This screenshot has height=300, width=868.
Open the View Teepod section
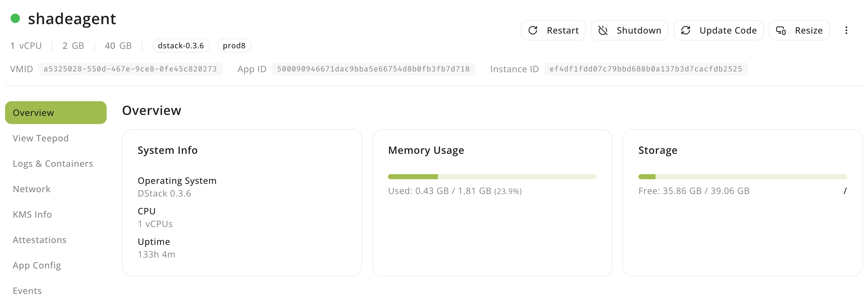click(x=41, y=138)
